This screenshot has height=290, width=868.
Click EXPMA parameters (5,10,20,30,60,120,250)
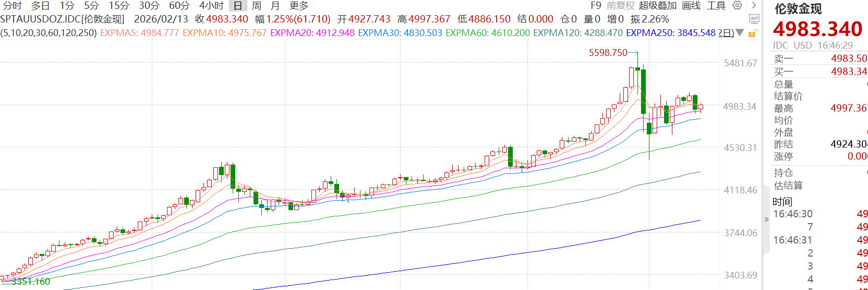coord(49,32)
